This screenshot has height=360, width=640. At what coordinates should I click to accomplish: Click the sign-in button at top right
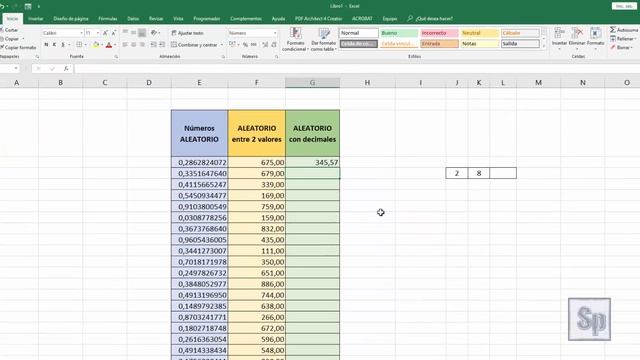[x=624, y=6]
